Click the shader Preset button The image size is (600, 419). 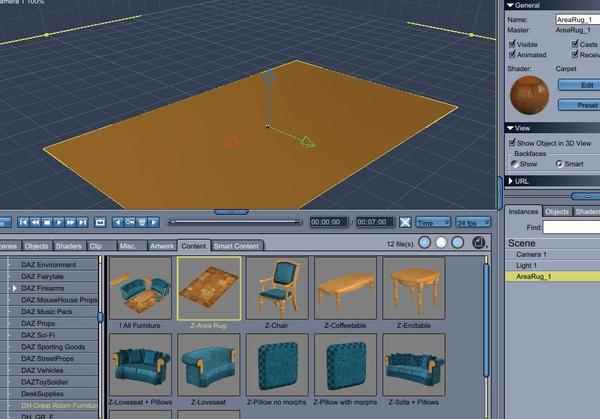[580, 105]
